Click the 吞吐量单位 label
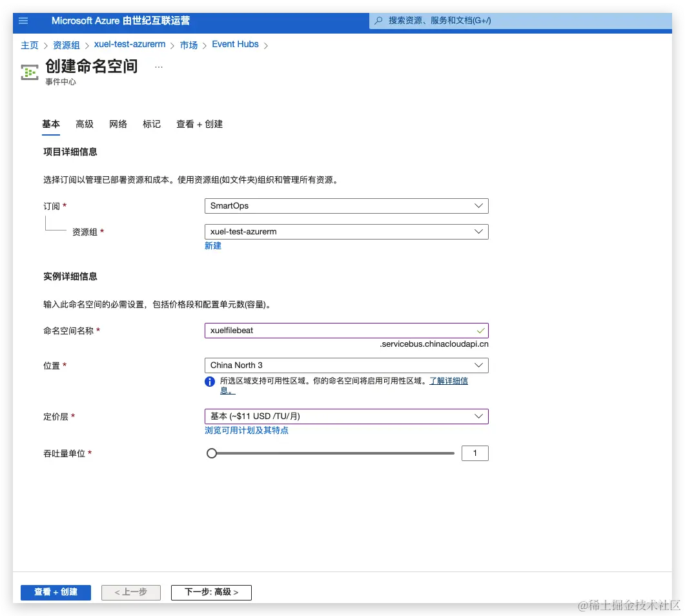Screen dimensions: 685x616 pyautogui.click(x=64, y=453)
